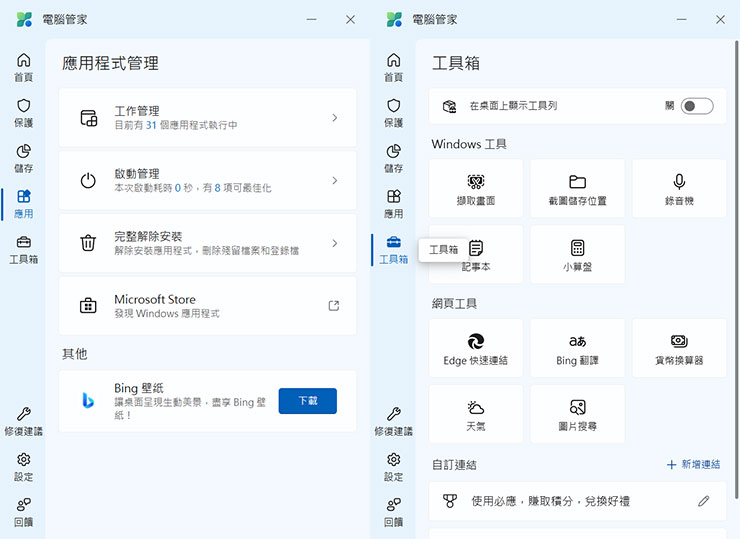This screenshot has width=740, height=539.
Task: Click 下載 button for Bing 壁紙
Action: (x=308, y=401)
